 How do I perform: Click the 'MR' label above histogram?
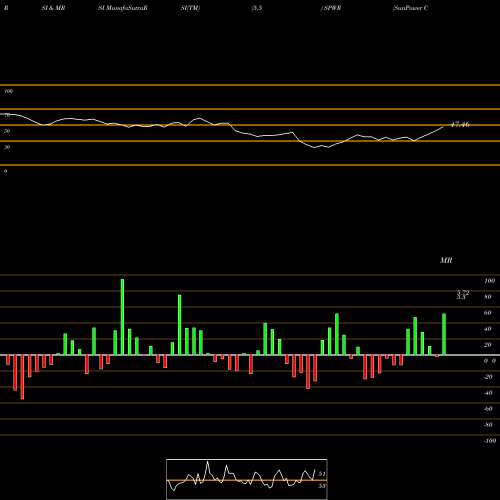click(446, 260)
